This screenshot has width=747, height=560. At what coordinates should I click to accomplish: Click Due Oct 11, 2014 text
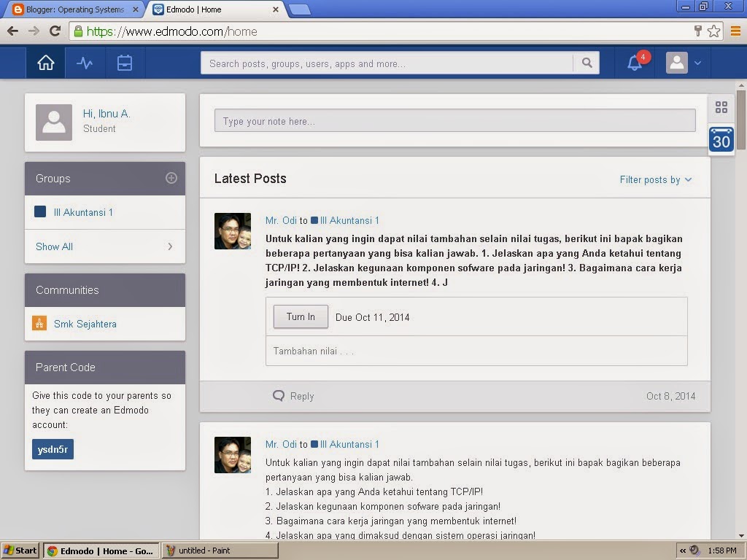pos(373,317)
